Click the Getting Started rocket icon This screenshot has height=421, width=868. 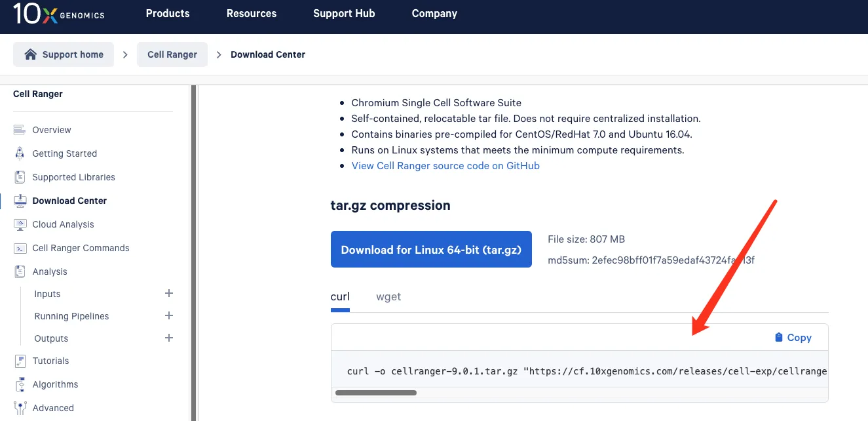20,153
